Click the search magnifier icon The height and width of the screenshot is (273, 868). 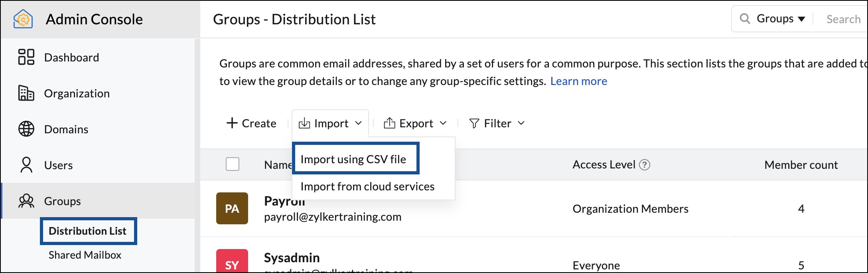click(x=744, y=19)
